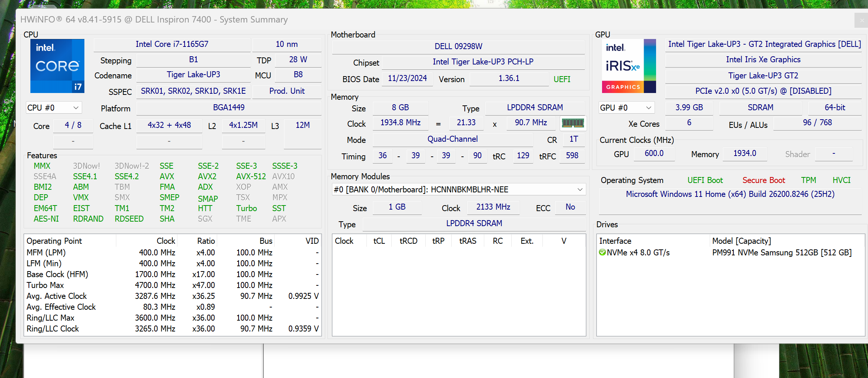Click the Prod. Unit field

287,91
